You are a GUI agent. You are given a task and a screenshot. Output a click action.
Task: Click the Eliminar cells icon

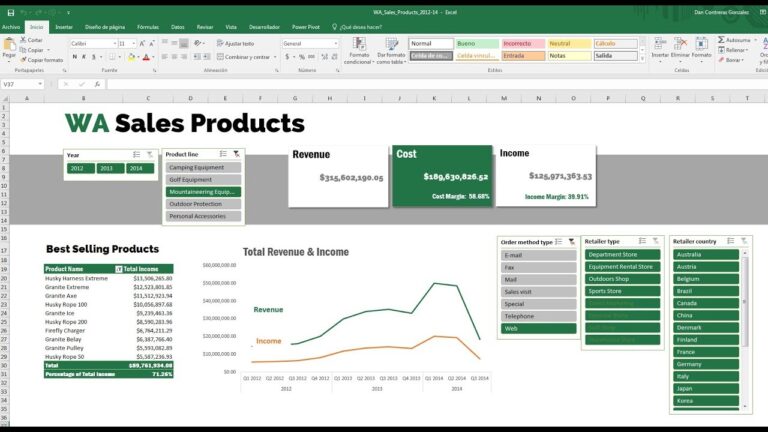click(x=680, y=44)
